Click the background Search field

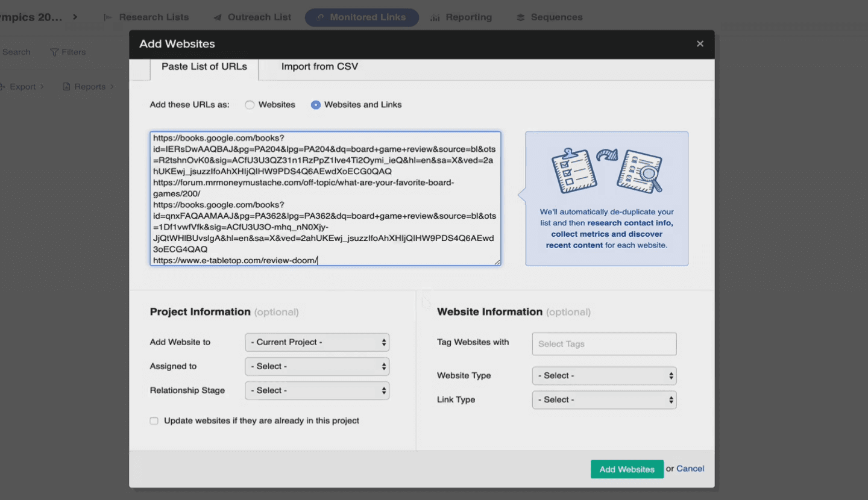(16, 52)
